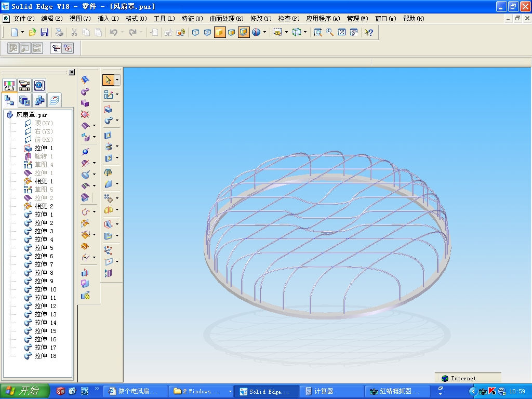Select the layers tab in side panel
The width and height of the screenshot is (532, 399).
[x=54, y=100]
